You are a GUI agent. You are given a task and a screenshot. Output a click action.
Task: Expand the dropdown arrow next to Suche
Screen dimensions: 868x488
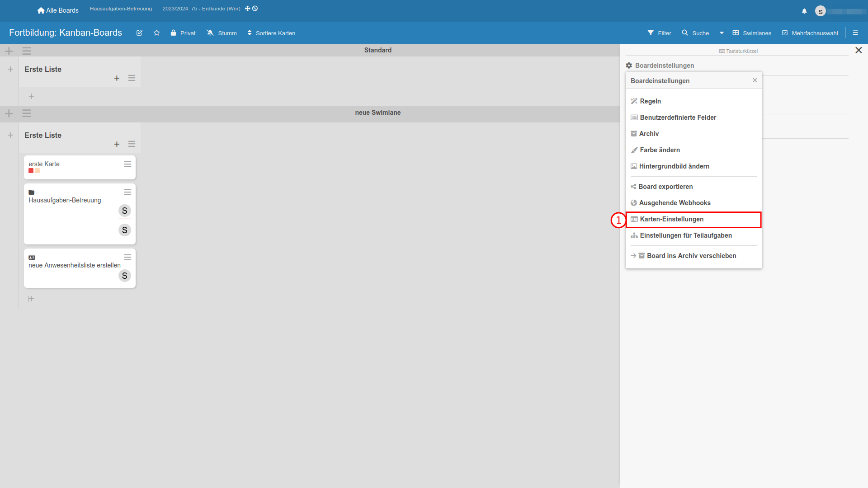pyautogui.click(x=722, y=33)
